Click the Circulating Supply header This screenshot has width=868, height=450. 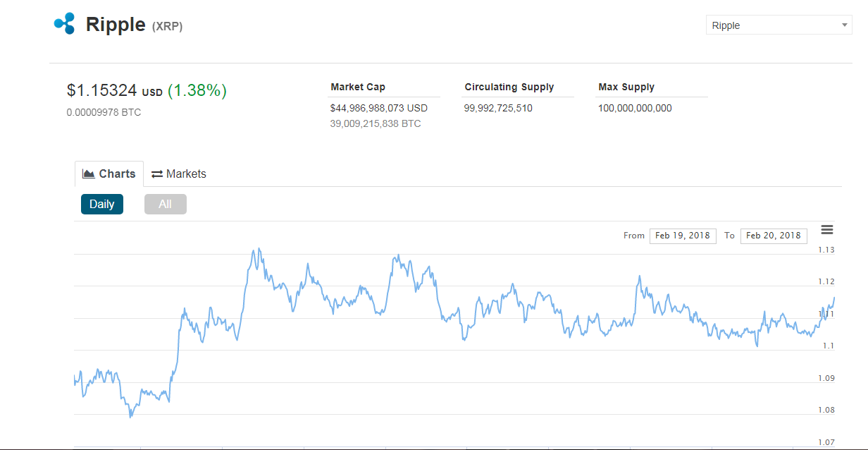click(509, 87)
